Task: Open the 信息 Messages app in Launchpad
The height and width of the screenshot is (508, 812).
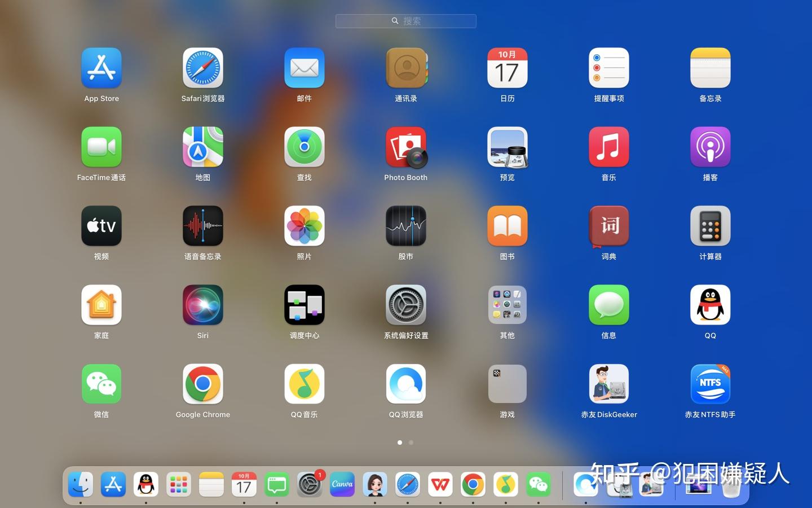Action: (x=609, y=305)
